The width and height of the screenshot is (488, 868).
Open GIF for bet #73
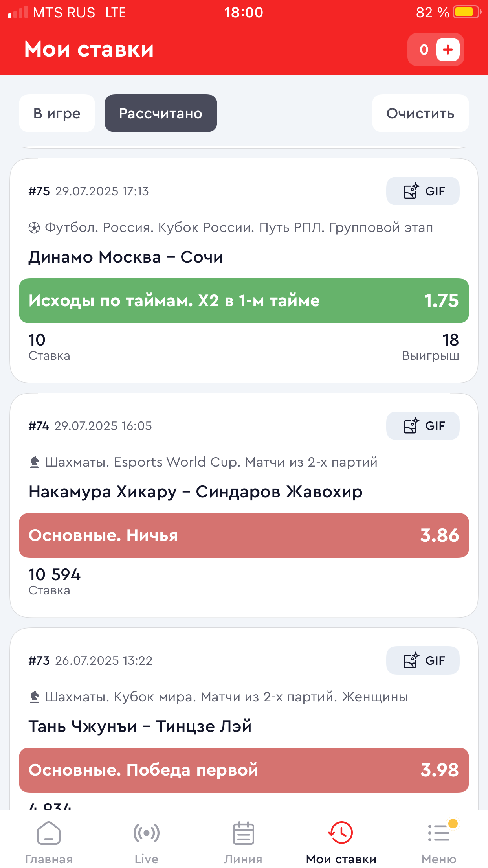[423, 660]
